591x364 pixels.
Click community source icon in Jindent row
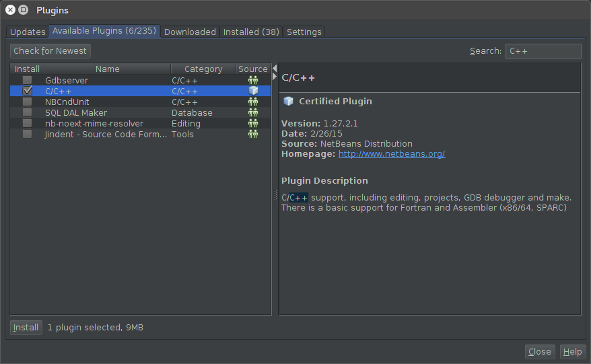[x=253, y=134]
